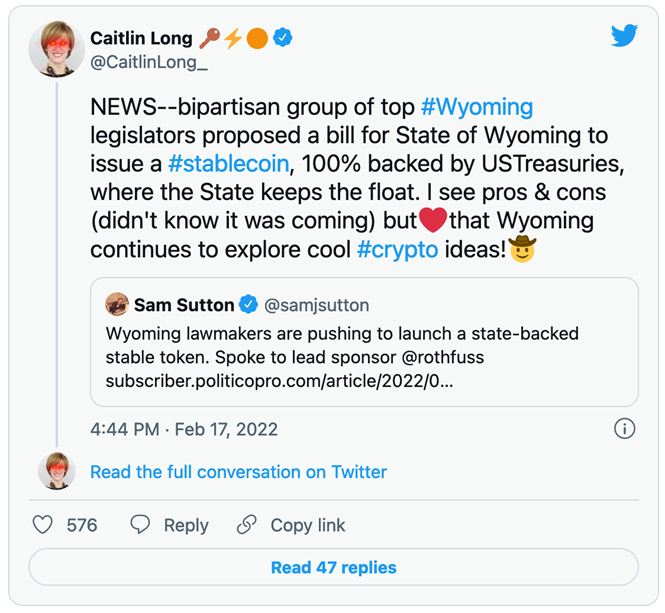
Task: Click the Reply label
Action: tap(186, 525)
